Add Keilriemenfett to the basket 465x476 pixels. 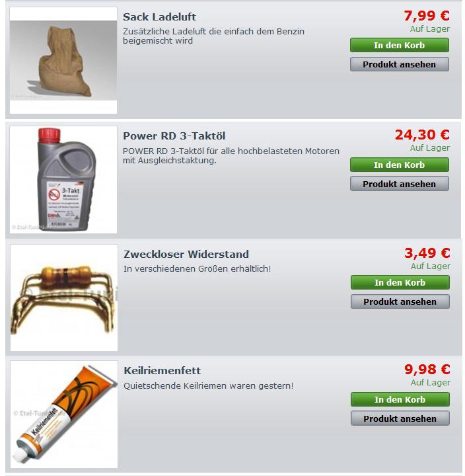click(400, 399)
